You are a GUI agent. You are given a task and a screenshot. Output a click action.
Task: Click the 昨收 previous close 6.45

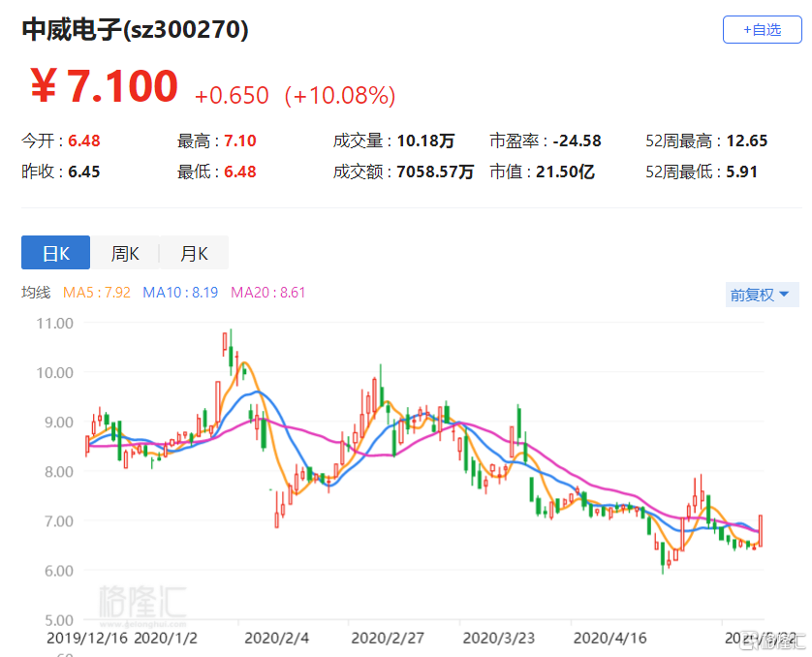[x=84, y=172]
